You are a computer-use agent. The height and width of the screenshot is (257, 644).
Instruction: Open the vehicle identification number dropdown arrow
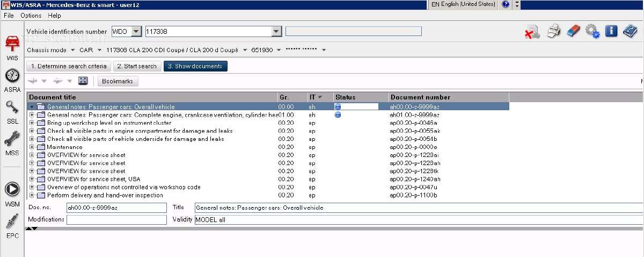coord(277,32)
